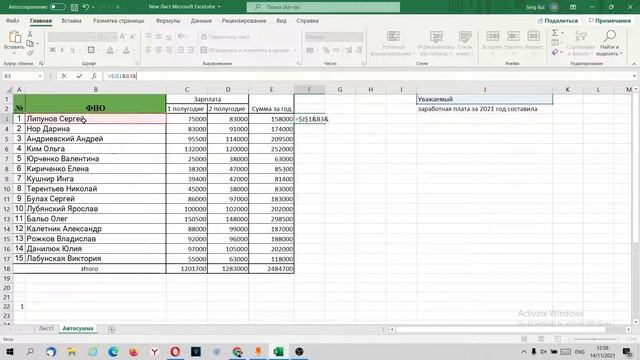The width and height of the screenshot is (640, 360).
Task: Click the Cut scissors icon
Action: (x=30, y=34)
